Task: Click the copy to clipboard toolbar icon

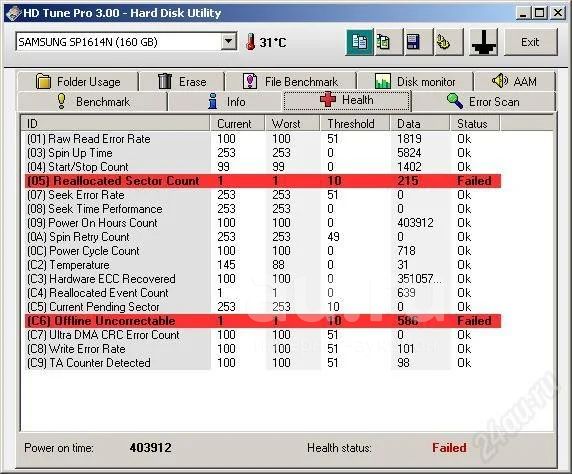Action: [x=359, y=42]
